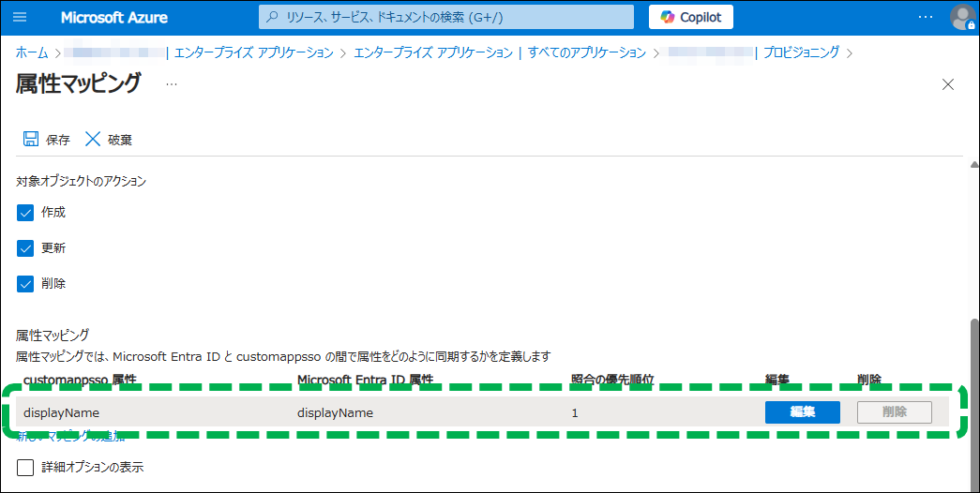This screenshot has width=980, height=493.
Task: Enable 詳細オプションの表示 checkbox
Action: [x=25, y=468]
